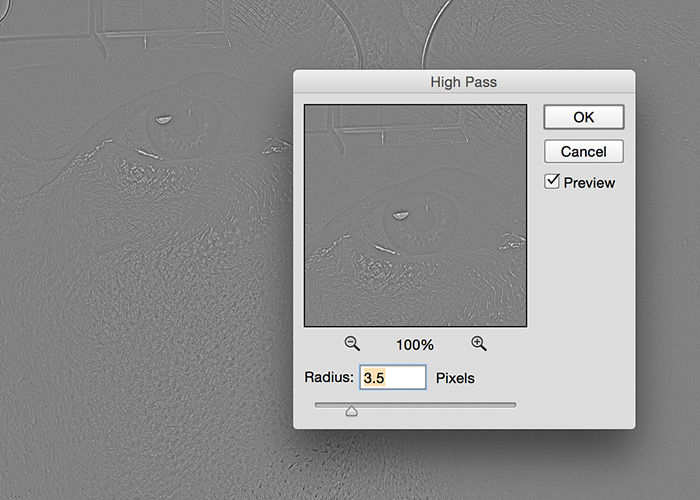Click the High Pass dialog title bar
This screenshot has width=700, height=500.
pyautogui.click(x=463, y=82)
